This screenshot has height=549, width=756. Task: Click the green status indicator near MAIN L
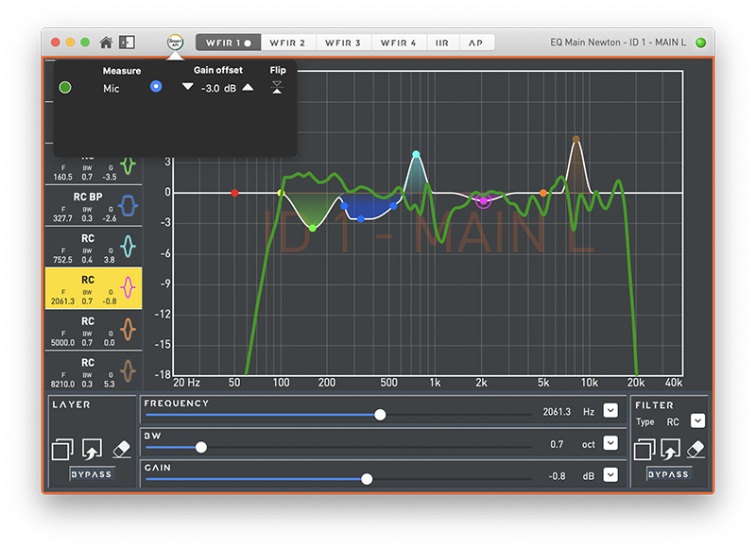pyautogui.click(x=700, y=43)
